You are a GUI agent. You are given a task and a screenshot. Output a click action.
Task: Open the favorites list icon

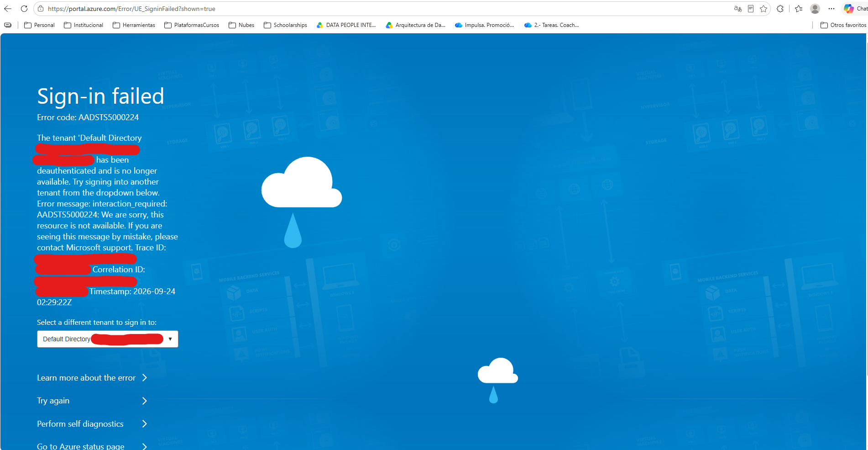click(x=799, y=9)
